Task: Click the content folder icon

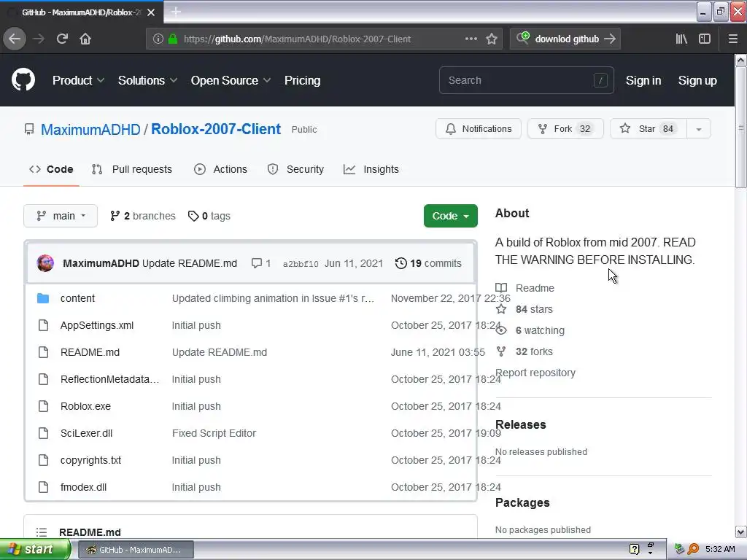Action: (43, 298)
